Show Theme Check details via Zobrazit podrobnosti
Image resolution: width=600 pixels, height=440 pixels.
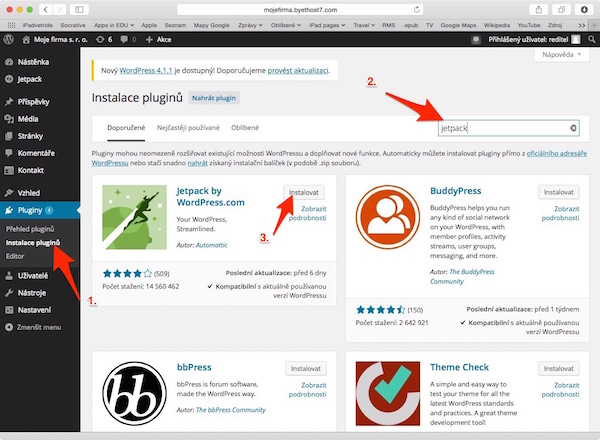coord(561,390)
